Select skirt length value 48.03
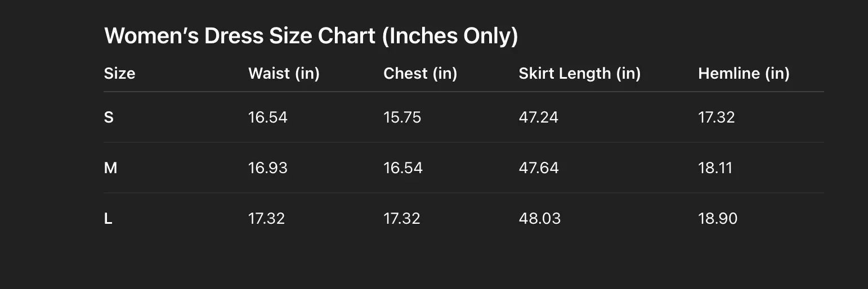This screenshot has width=868, height=289. tap(539, 219)
